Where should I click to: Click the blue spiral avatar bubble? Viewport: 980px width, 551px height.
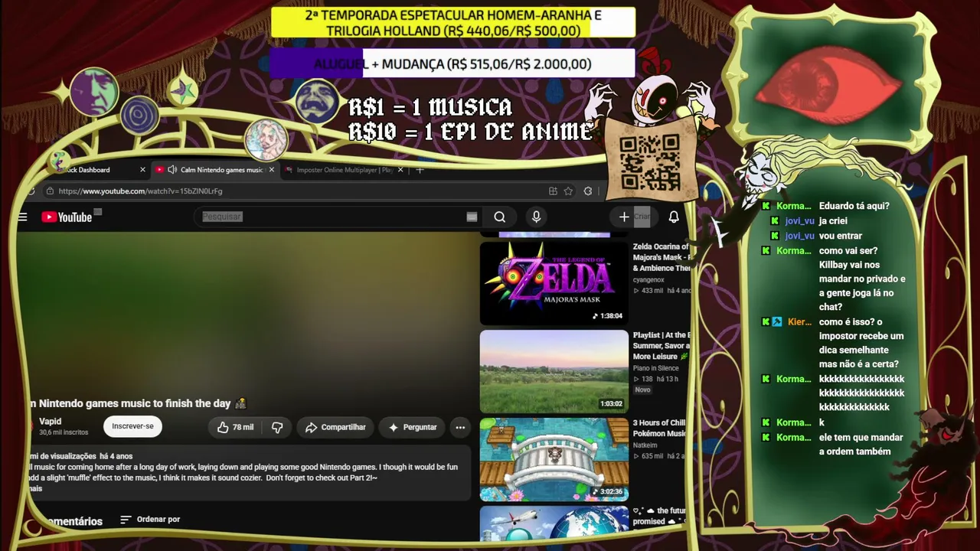click(139, 116)
